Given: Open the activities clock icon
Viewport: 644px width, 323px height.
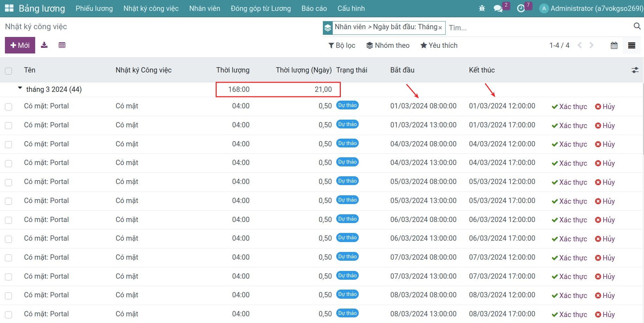Looking at the screenshot, I should click(521, 8).
